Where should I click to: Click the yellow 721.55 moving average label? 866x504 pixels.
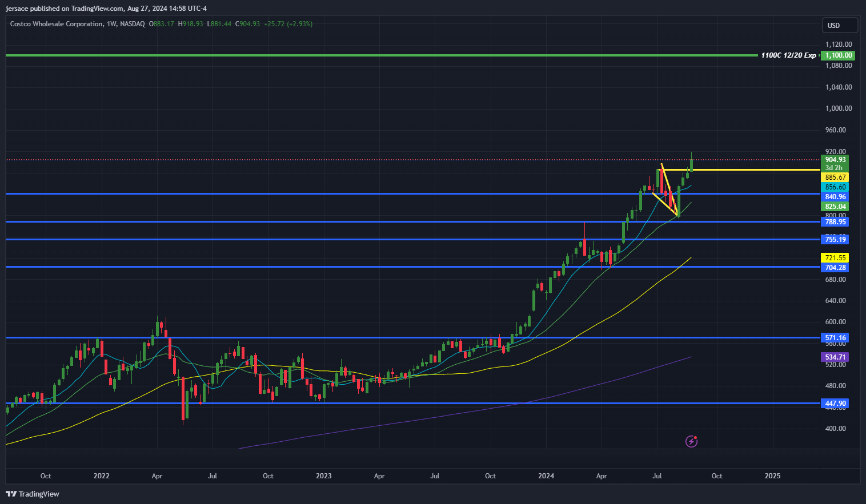(835, 258)
